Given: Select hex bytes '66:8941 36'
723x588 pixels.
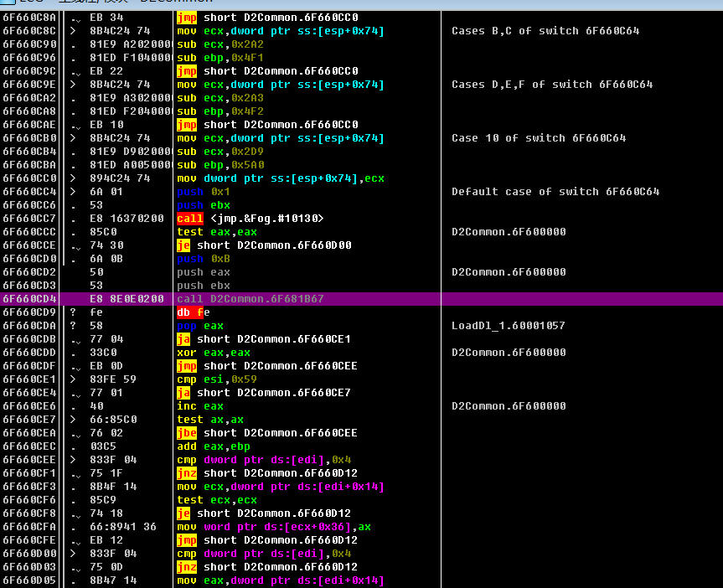Looking at the screenshot, I should tap(123, 527).
